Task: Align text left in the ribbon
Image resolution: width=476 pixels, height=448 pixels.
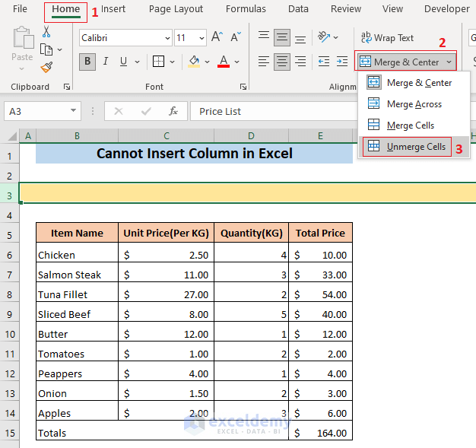Action: [x=264, y=62]
